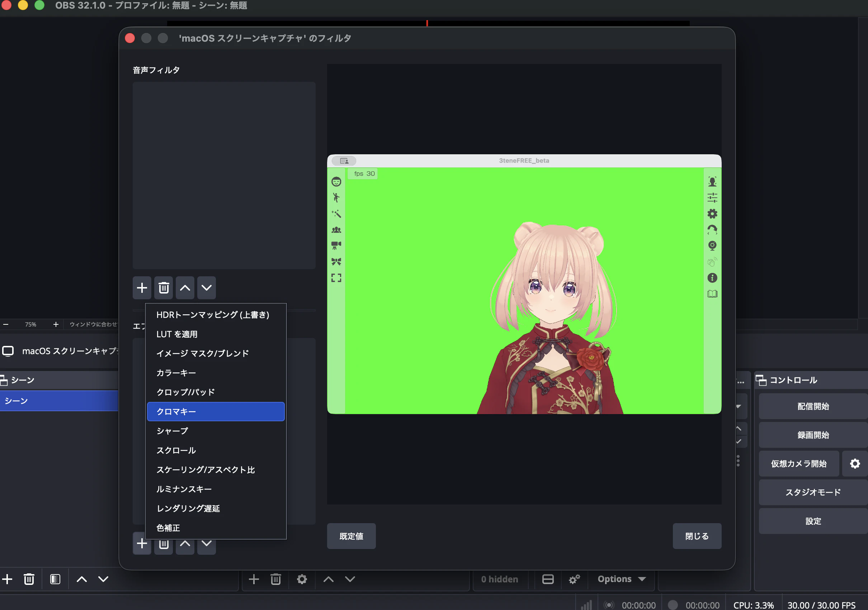
Task: Select クロマキー from filter menu
Action: (x=216, y=412)
